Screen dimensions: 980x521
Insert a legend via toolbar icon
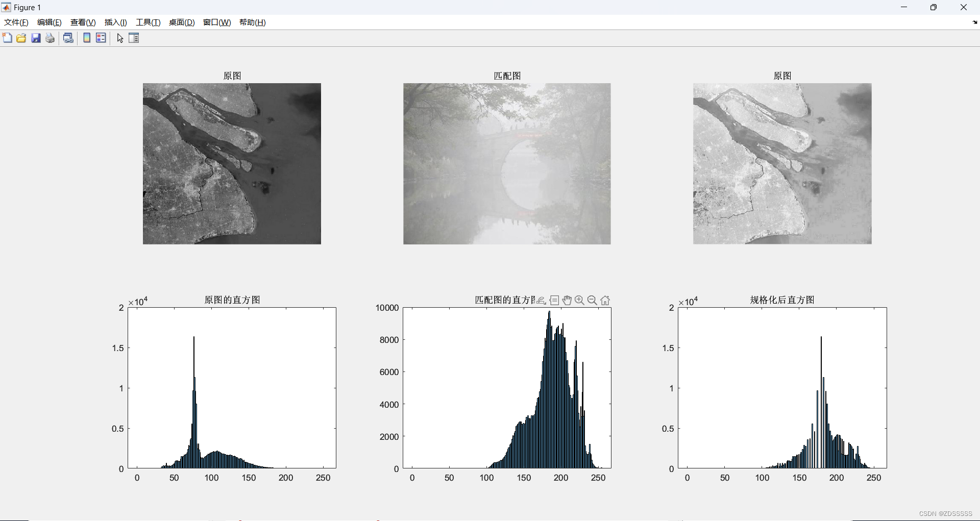101,38
